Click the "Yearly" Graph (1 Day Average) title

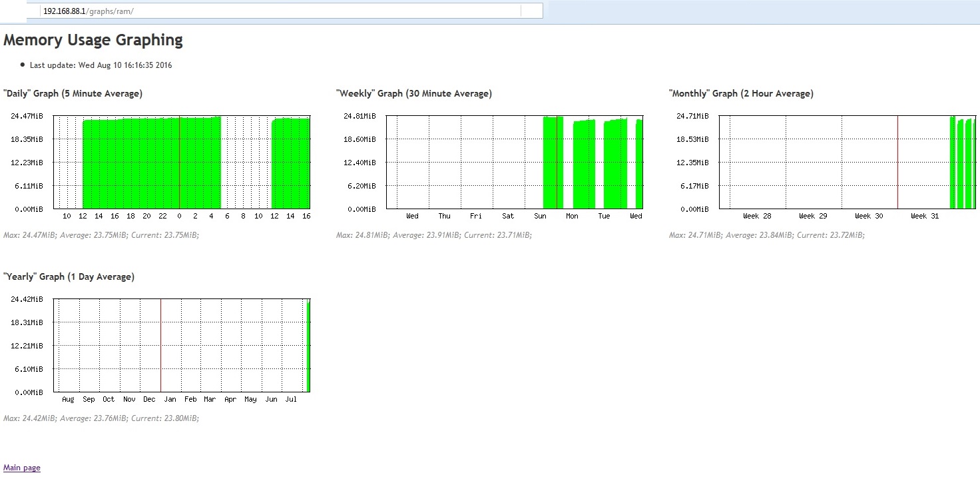(69, 276)
